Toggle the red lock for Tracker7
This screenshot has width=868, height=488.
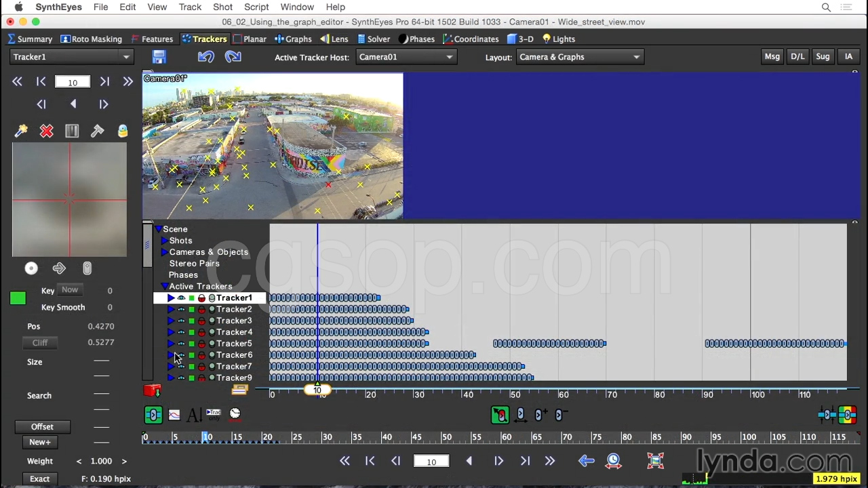point(201,367)
